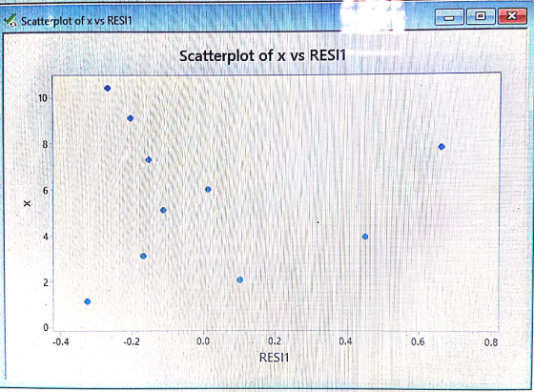This screenshot has width=534, height=392.
Task: Click the data point near x = 7.3
Action: coord(149,159)
